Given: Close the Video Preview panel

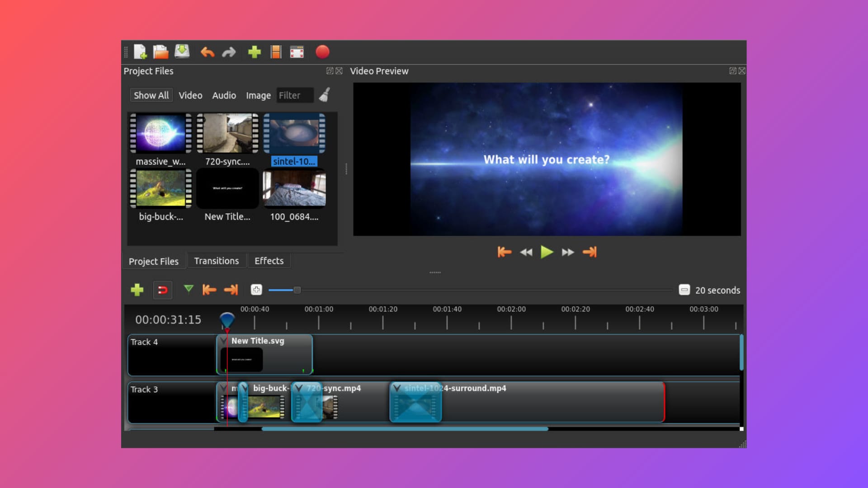Looking at the screenshot, I should point(742,71).
